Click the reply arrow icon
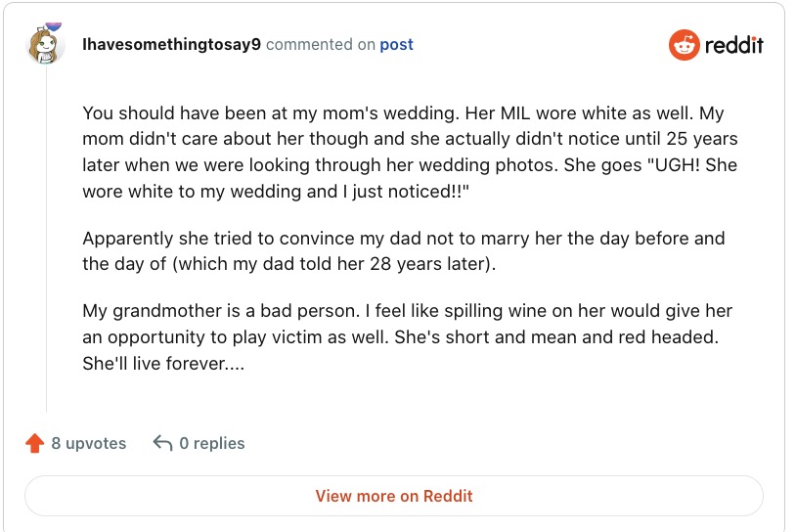 (163, 444)
